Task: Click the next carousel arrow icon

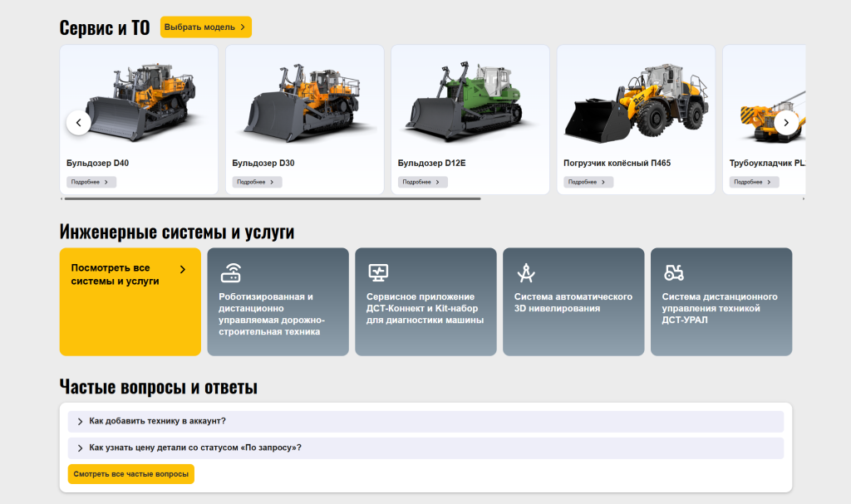Action: click(786, 123)
